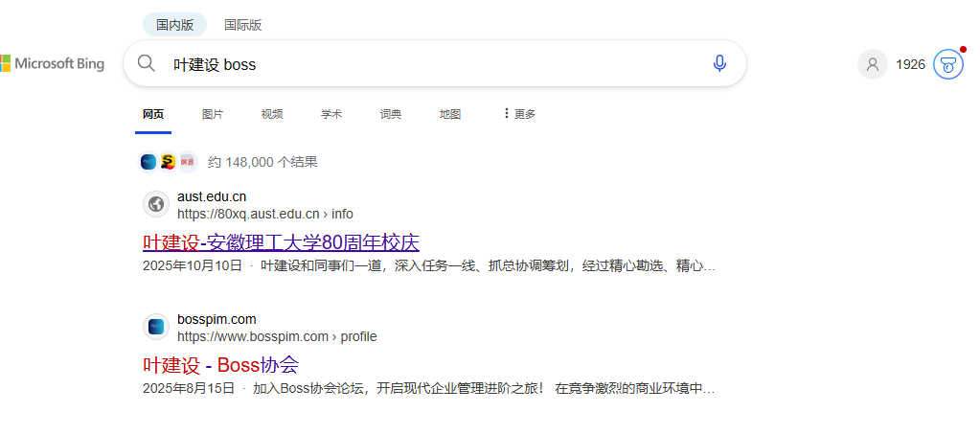This screenshot has width=980, height=435.
Task: Click the yellow S source icon
Action: (x=168, y=162)
